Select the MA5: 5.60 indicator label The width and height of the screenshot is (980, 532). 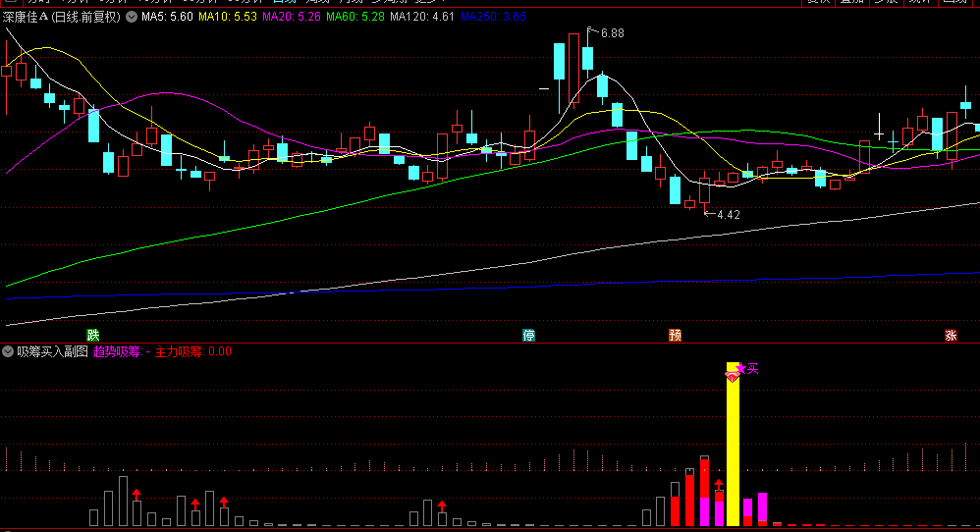pos(167,17)
